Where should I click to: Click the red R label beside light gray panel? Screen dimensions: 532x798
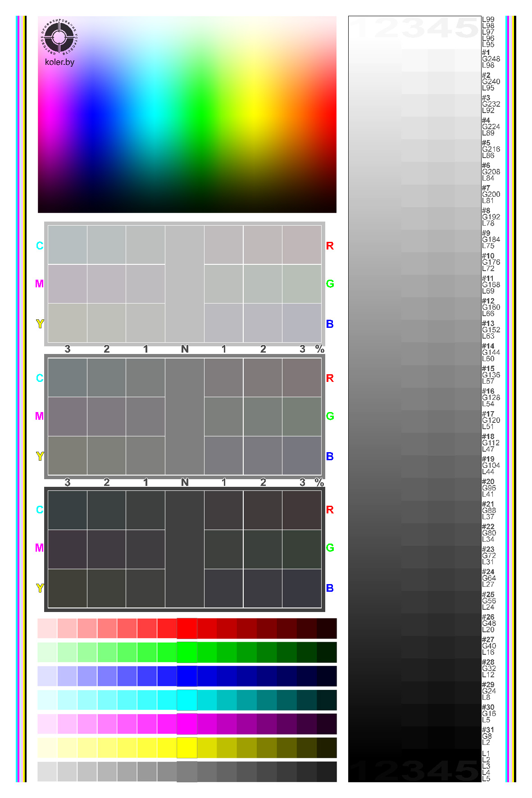tap(330, 246)
